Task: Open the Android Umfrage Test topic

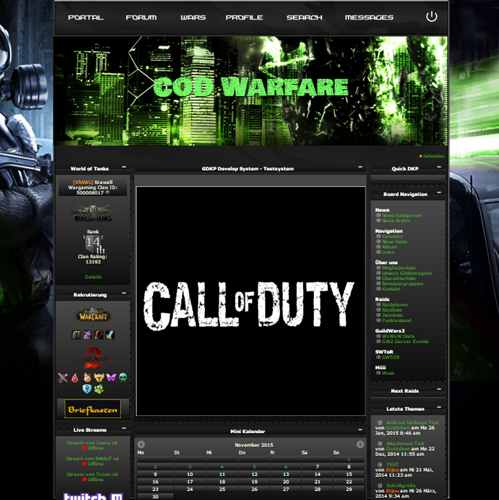Action: coord(412,422)
